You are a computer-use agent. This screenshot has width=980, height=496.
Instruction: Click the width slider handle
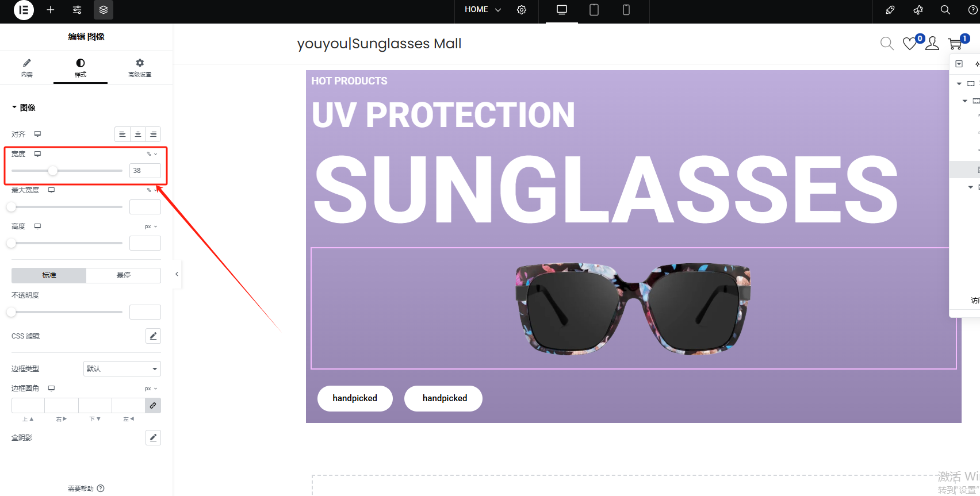(53, 171)
